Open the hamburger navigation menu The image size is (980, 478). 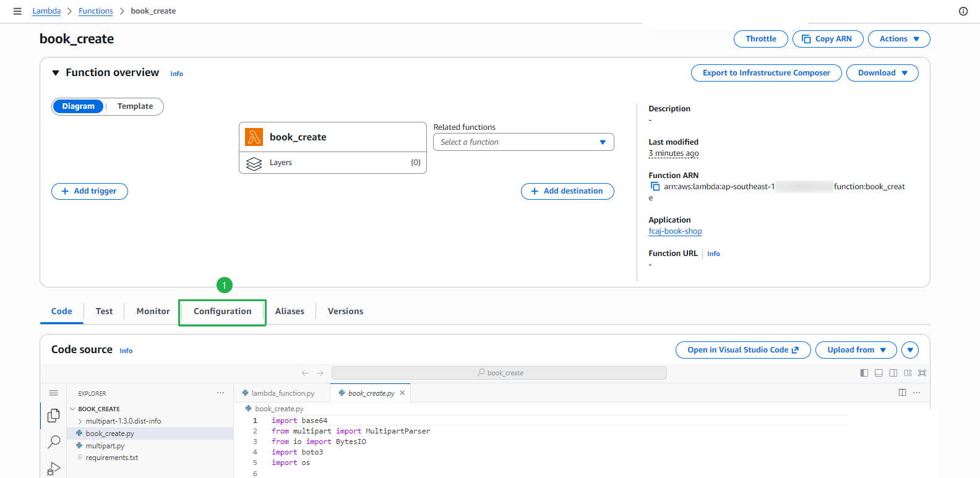pyautogui.click(x=17, y=11)
